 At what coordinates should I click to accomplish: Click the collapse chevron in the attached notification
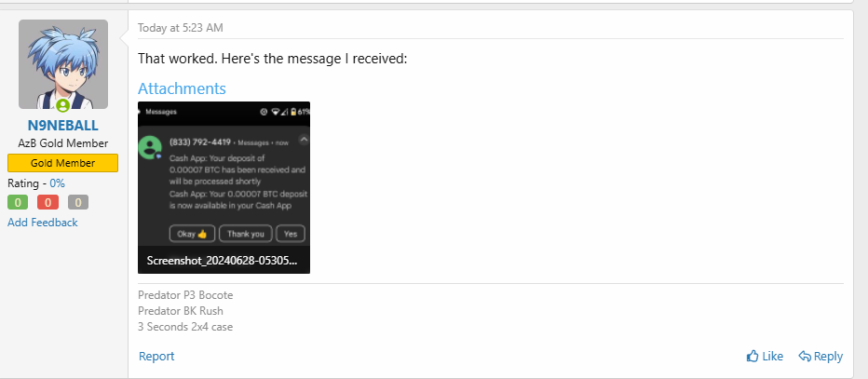tap(304, 140)
